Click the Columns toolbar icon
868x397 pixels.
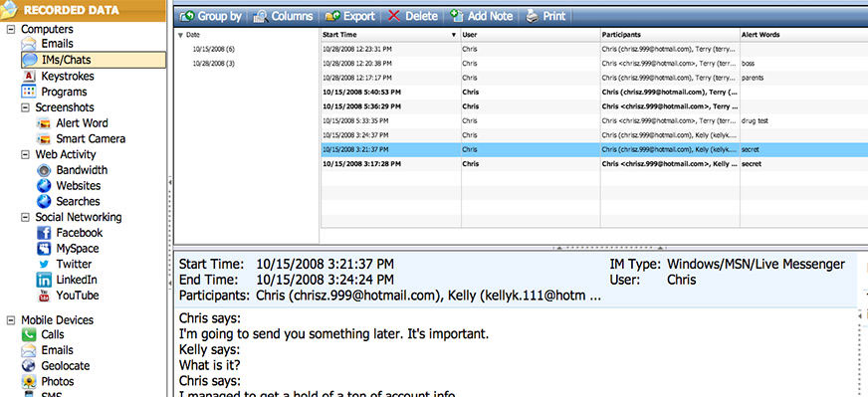261,17
